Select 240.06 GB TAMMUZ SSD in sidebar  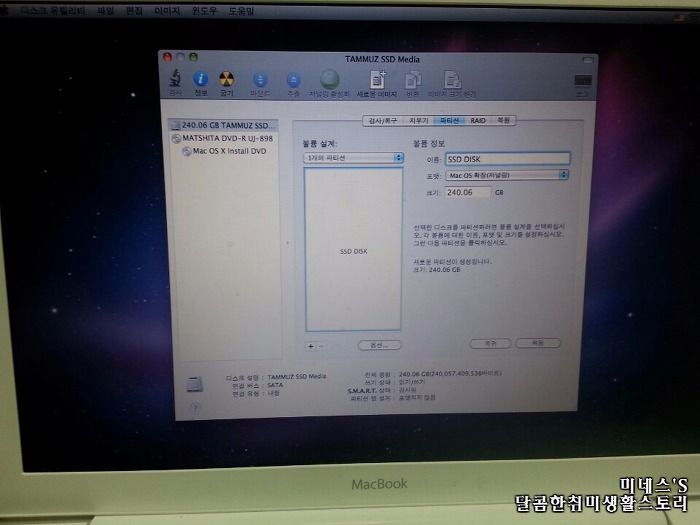224,125
